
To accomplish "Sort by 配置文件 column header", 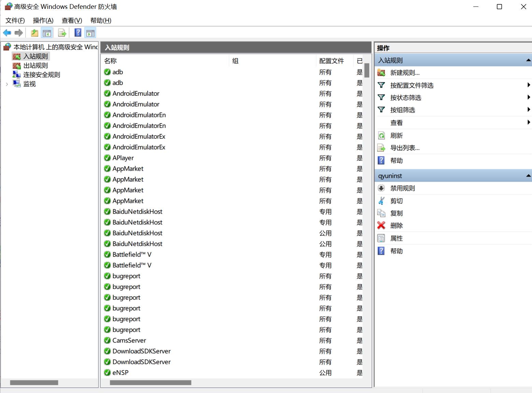I will (x=334, y=61).
